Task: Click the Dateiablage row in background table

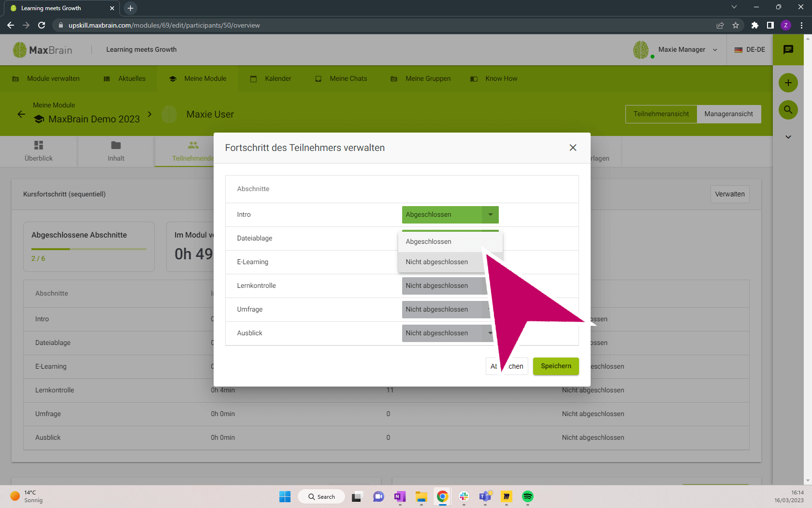Action: coord(118,343)
